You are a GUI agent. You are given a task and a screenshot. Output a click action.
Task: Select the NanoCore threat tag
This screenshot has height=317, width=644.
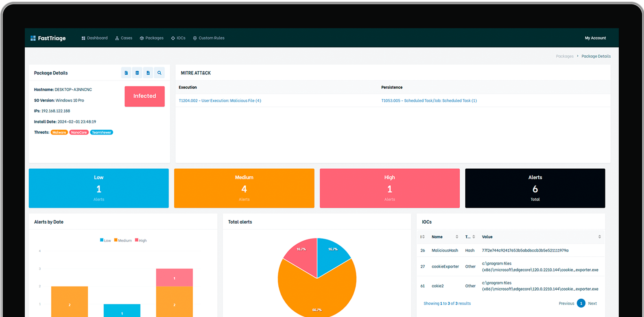(x=79, y=132)
